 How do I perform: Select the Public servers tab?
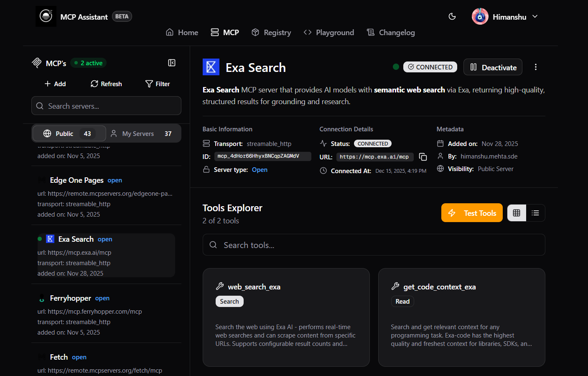tap(69, 133)
